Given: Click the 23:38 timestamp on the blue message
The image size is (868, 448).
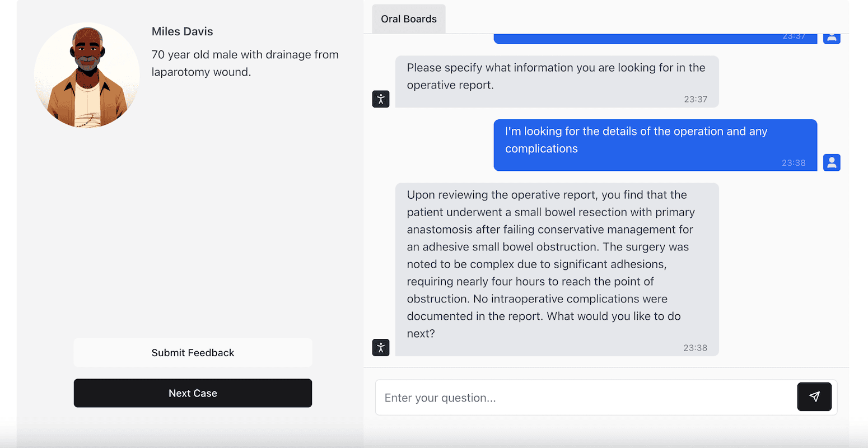Looking at the screenshot, I should (x=794, y=162).
